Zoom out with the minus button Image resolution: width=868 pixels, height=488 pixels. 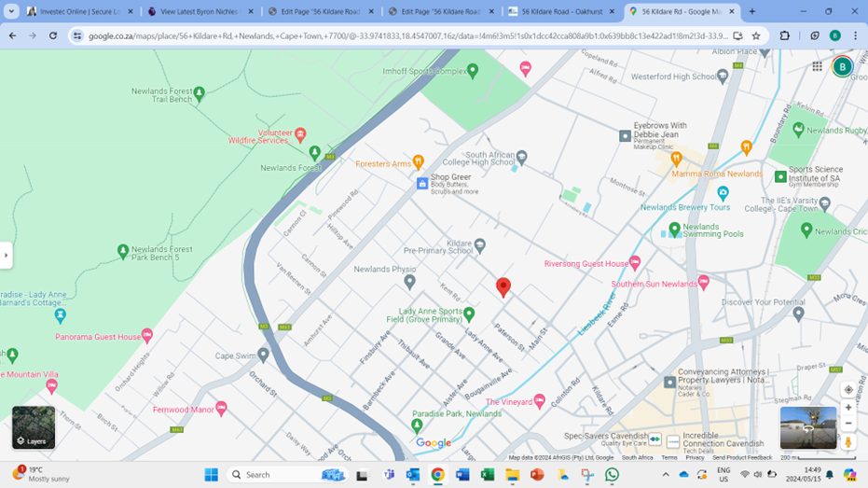pyautogui.click(x=847, y=425)
